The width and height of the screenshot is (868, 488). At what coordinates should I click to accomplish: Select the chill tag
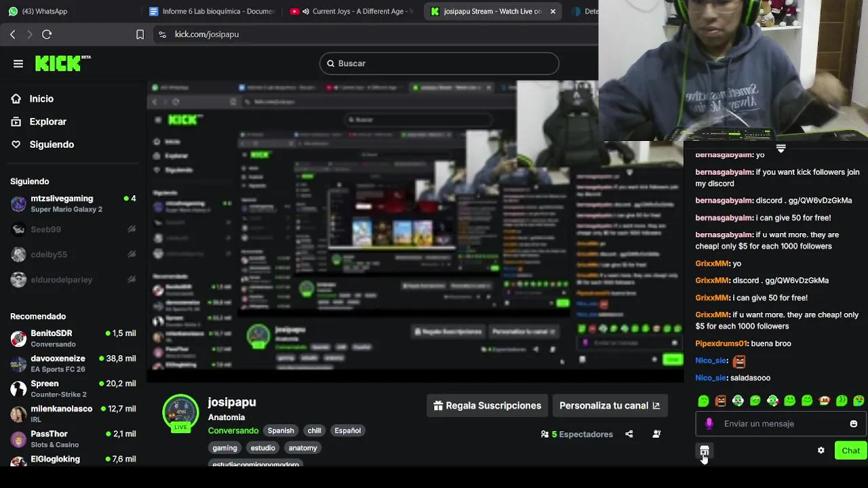point(314,430)
